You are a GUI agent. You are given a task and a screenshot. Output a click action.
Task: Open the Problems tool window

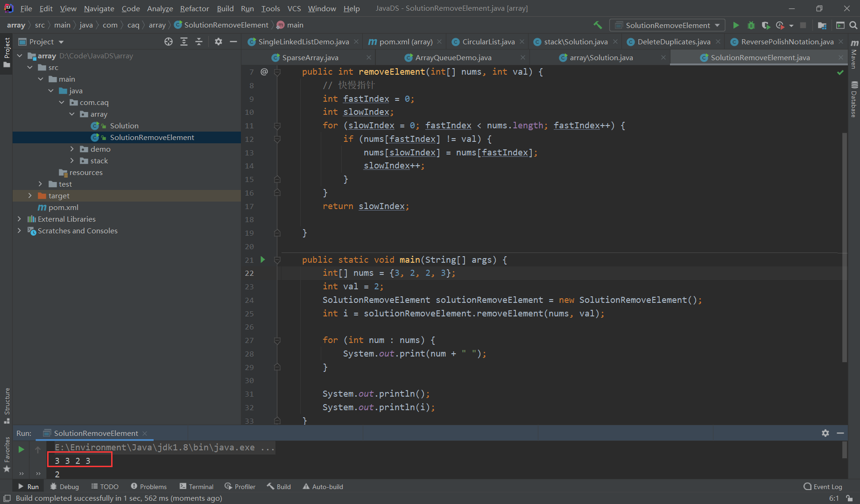click(149, 486)
